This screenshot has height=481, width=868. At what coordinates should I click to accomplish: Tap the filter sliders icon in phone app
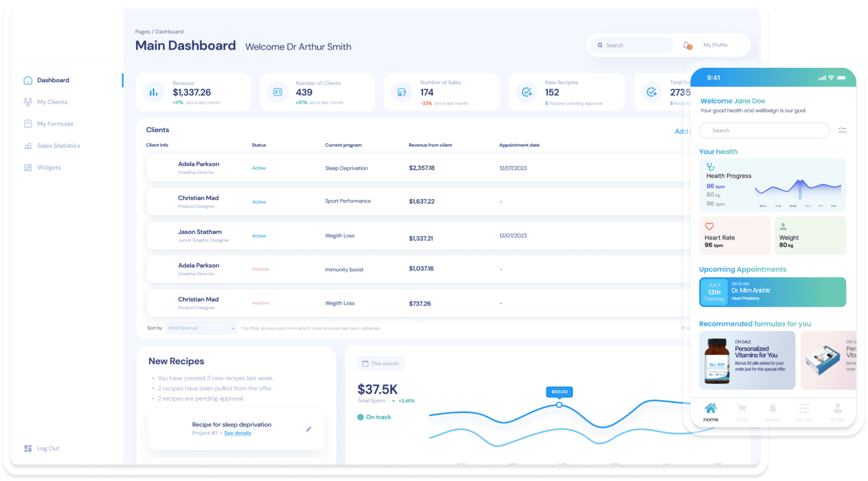click(x=842, y=131)
